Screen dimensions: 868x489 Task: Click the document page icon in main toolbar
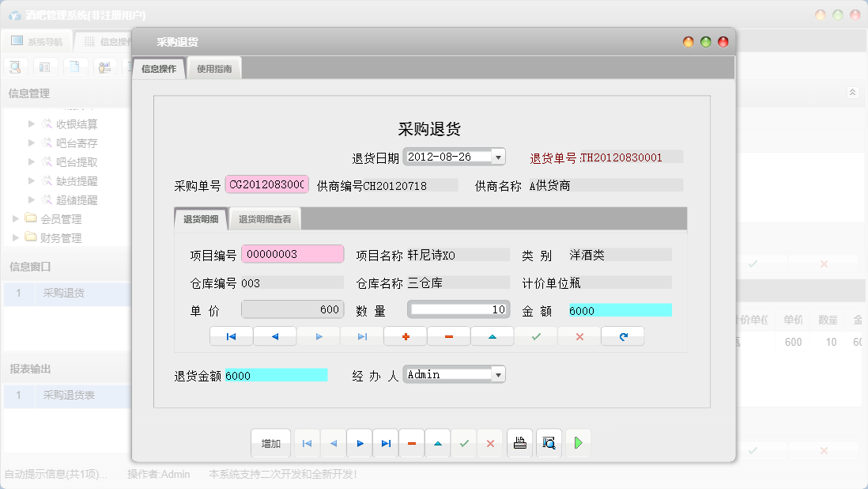click(x=75, y=67)
